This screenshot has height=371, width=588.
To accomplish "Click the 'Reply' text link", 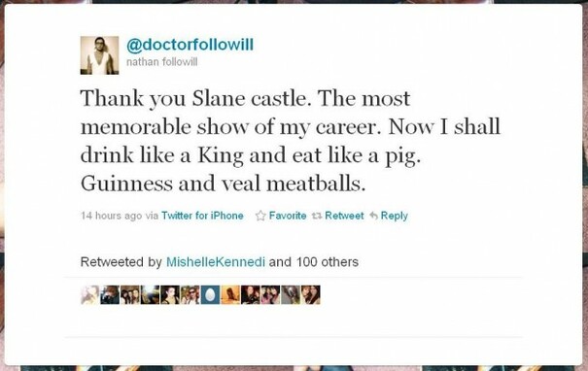I will pyautogui.click(x=395, y=216).
